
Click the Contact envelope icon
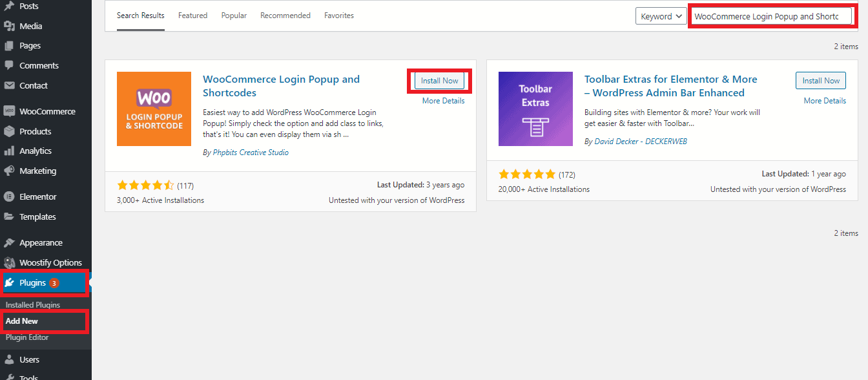click(x=10, y=86)
